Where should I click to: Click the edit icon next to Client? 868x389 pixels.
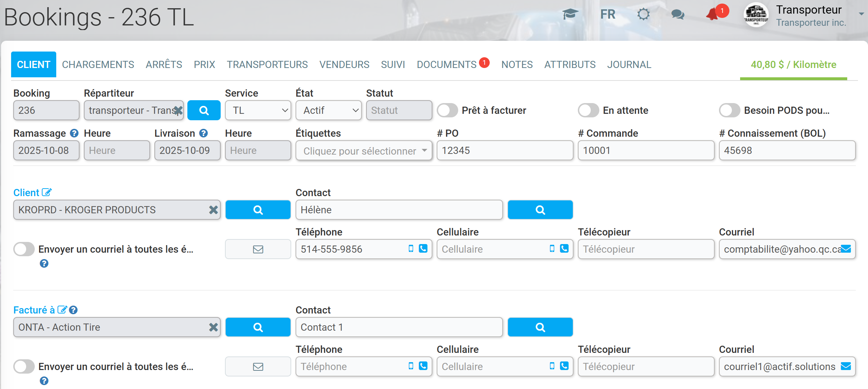47,192
